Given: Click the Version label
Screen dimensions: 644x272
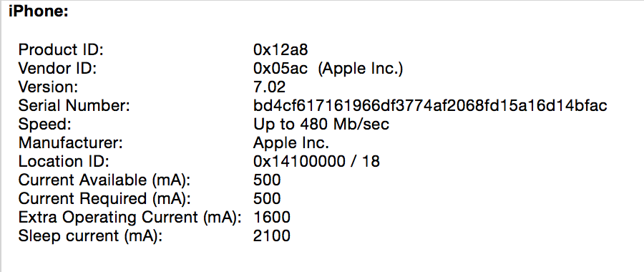Looking at the screenshot, I should pyautogui.click(x=48, y=87).
